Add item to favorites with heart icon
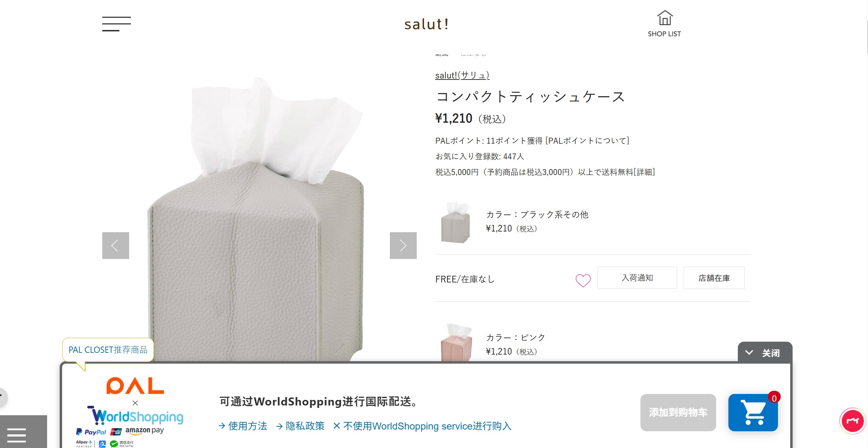Image resolution: width=868 pixels, height=448 pixels. point(583,280)
